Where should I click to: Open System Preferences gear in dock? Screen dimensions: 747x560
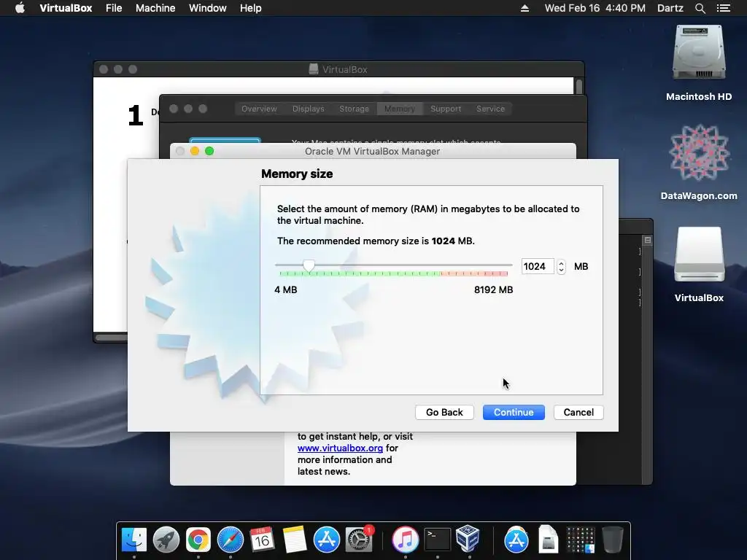[x=359, y=540]
